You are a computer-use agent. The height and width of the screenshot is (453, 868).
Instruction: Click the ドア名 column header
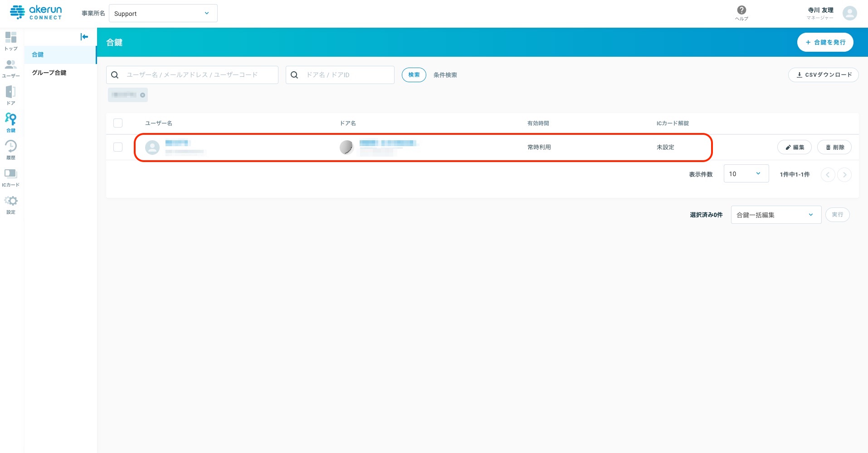click(x=348, y=123)
